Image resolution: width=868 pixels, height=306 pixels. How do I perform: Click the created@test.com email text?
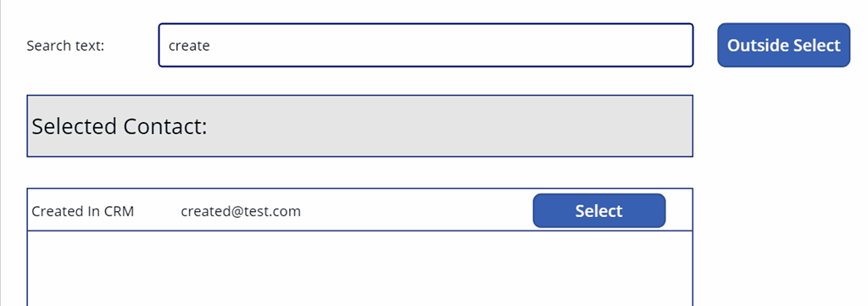coord(241,211)
